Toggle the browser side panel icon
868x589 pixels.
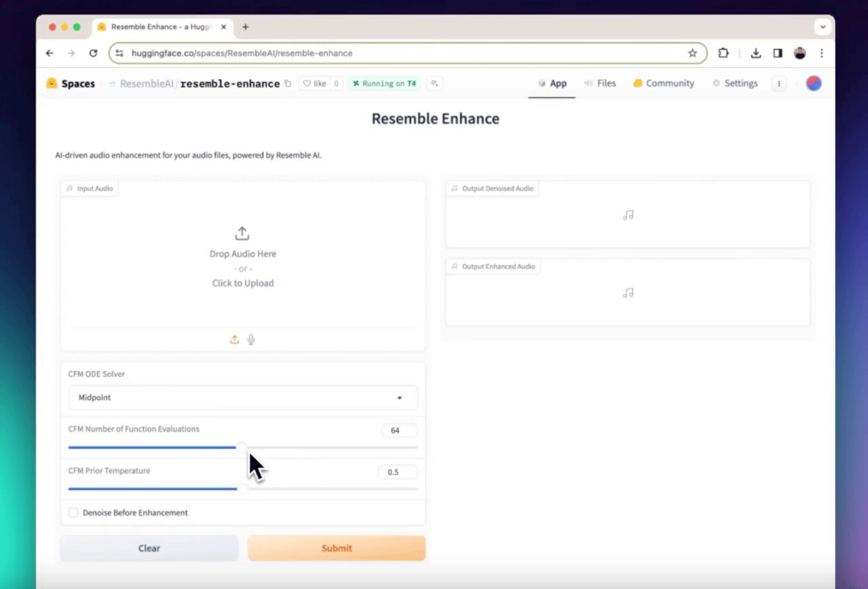tap(777, 53)
